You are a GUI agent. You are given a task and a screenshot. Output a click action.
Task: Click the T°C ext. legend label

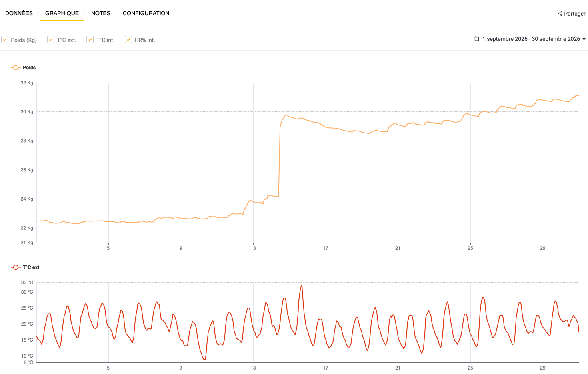(x=32, y=267)
